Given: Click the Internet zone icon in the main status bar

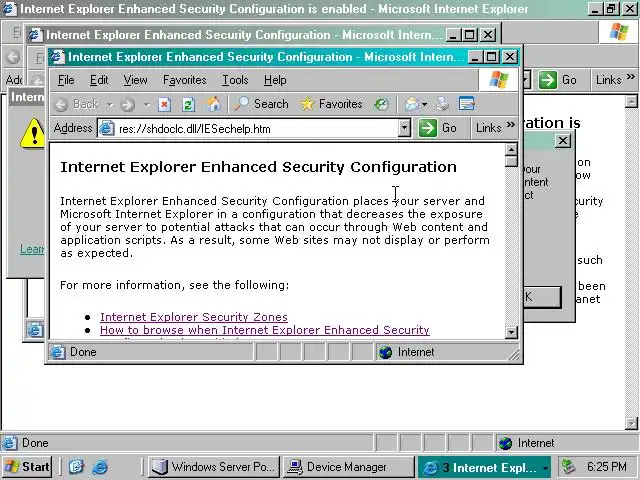Looking at the screenshot, I should click(x=505, y=443).
